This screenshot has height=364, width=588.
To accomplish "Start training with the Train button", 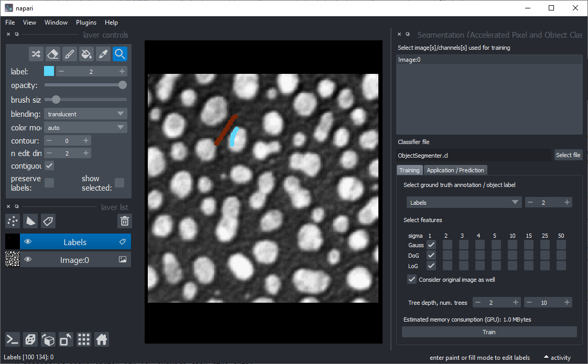I will click(x=488, y=332).
